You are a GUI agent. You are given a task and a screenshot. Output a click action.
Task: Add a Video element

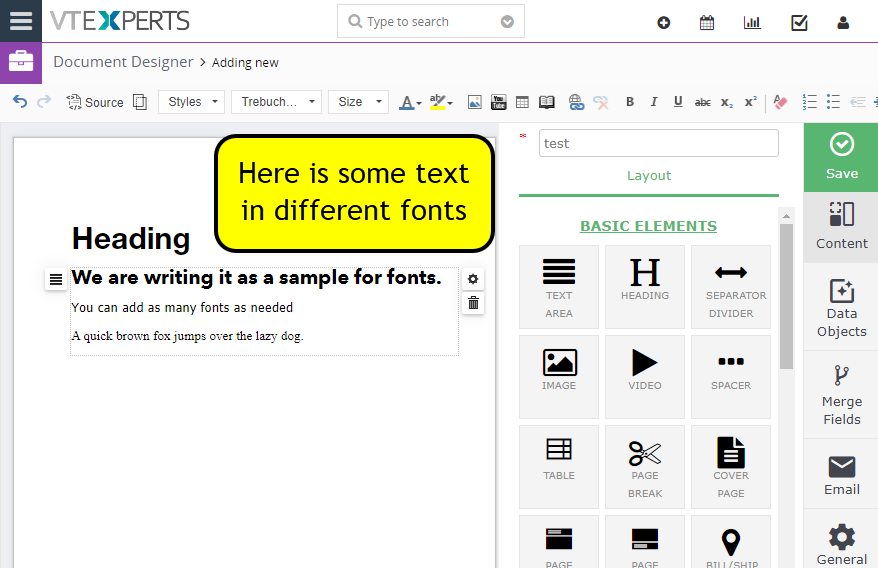(645, 377)
